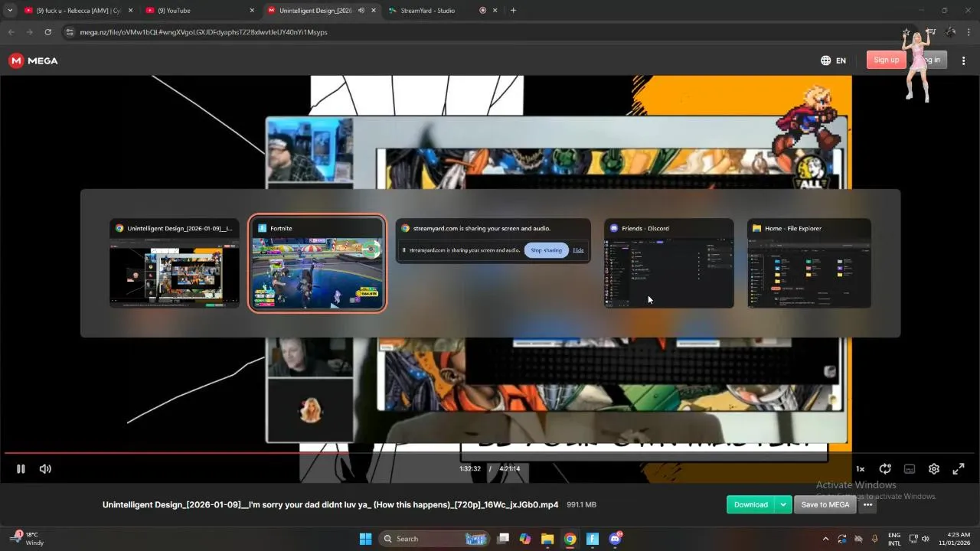Click the green Download button
Viewport: 980px width, 551px height.
(750, 504)
